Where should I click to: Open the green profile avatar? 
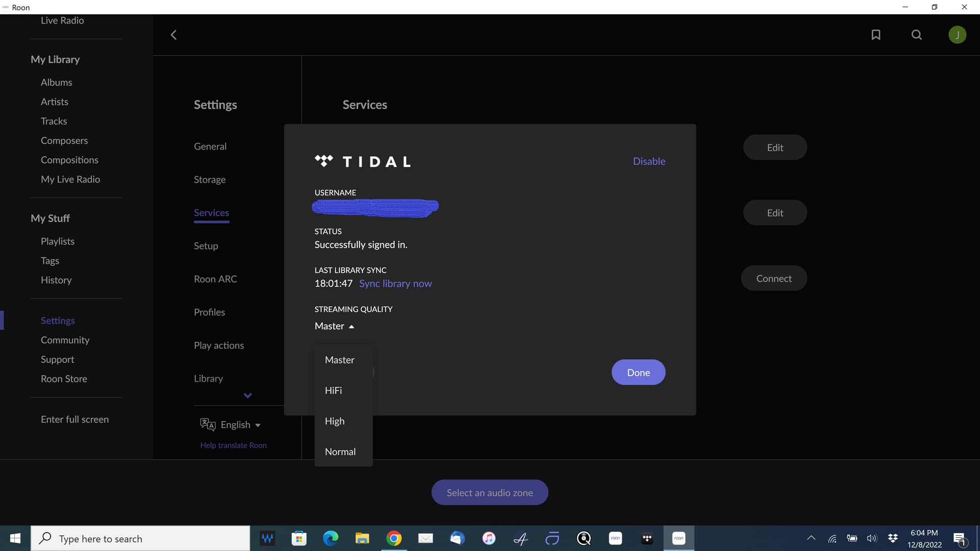coord(957,35)
